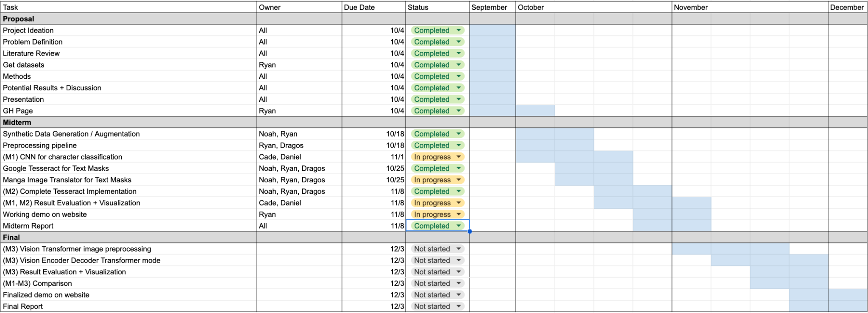Click owner cell 'Noah, Ryan' for Synthetic Data

tap(299, 134)
